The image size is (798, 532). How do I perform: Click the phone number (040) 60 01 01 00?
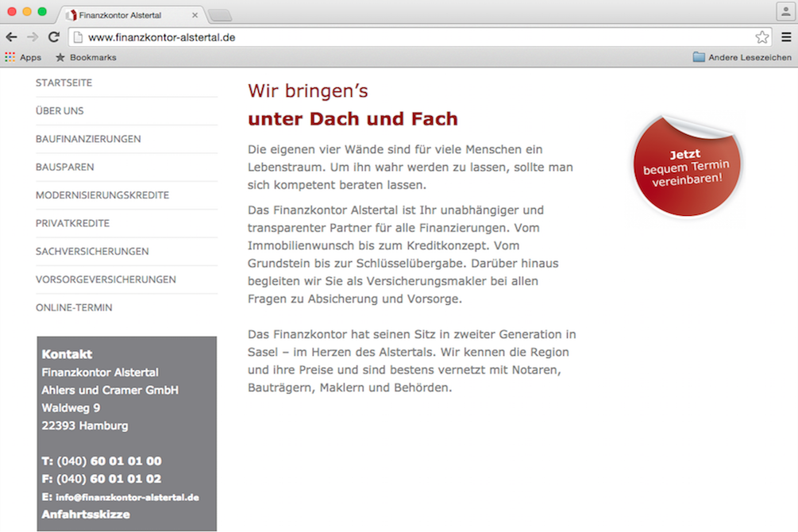pyautogui.click(x=109, y=461)
